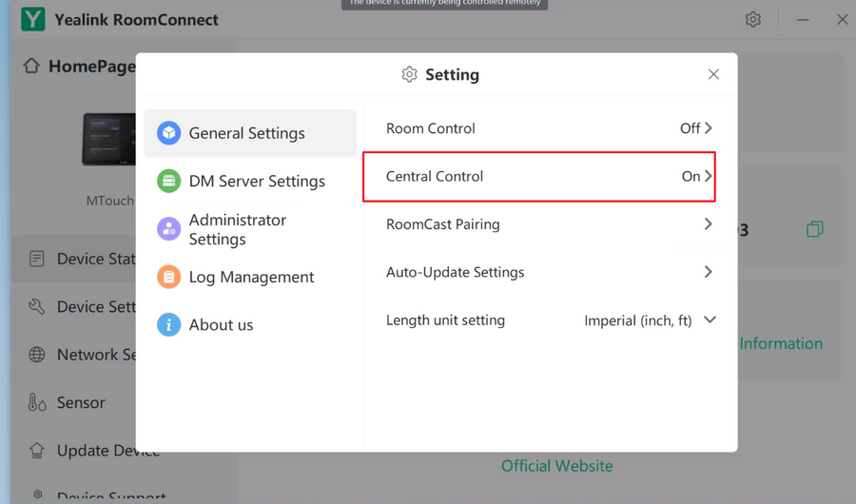Image resolution: width=856 pixels, height=504 pixels.
Task: Open About us section
Action: [x=250, y=325]
